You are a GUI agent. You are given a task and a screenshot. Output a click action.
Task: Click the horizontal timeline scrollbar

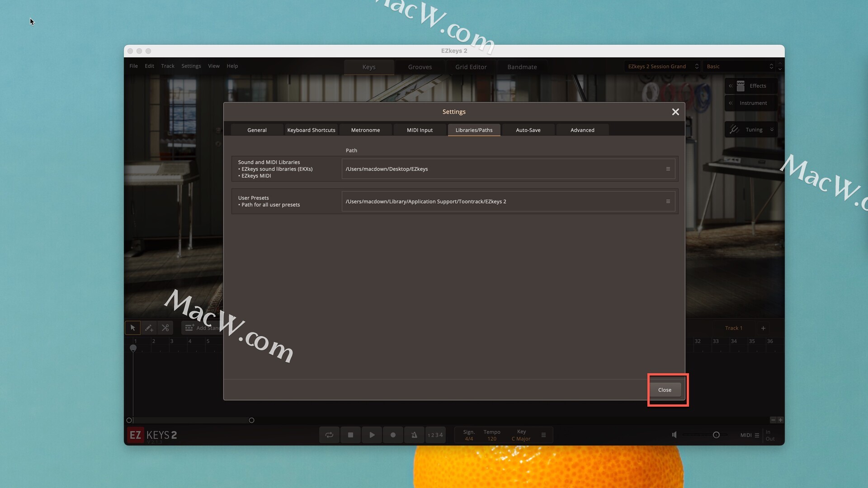[x=190, y=420]
